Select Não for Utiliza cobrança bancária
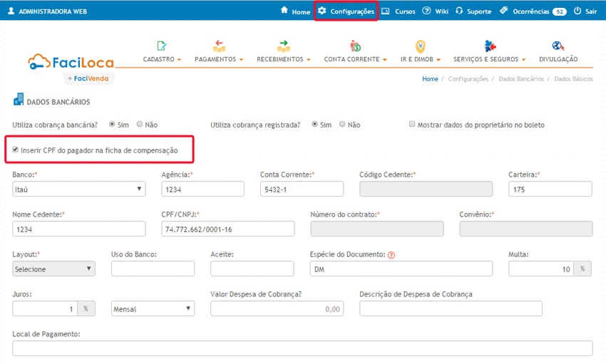 [x=140, y=125]
